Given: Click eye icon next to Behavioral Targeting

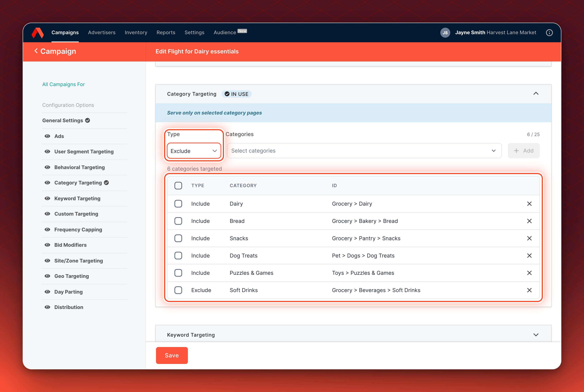Looking at the screenshot, I should coord(47,167).
